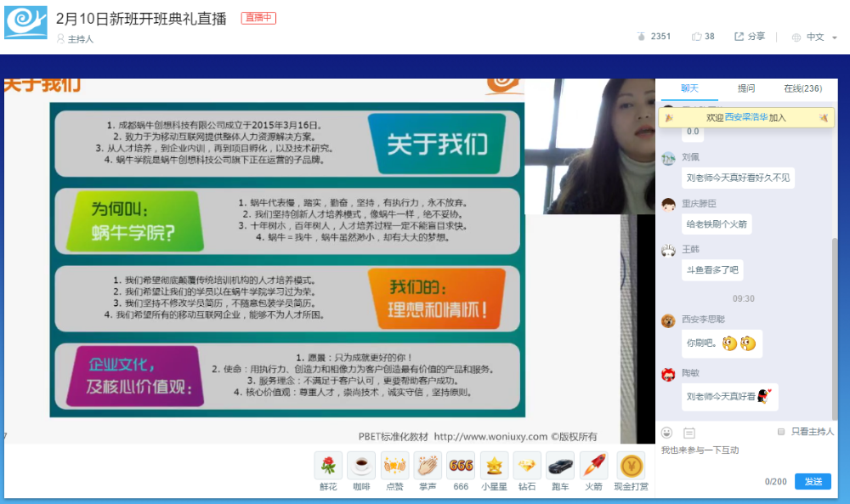Viewport: 850px width, 504px height.
Task: Send the 点赞 thumbs-up gift
Action: 394,466
